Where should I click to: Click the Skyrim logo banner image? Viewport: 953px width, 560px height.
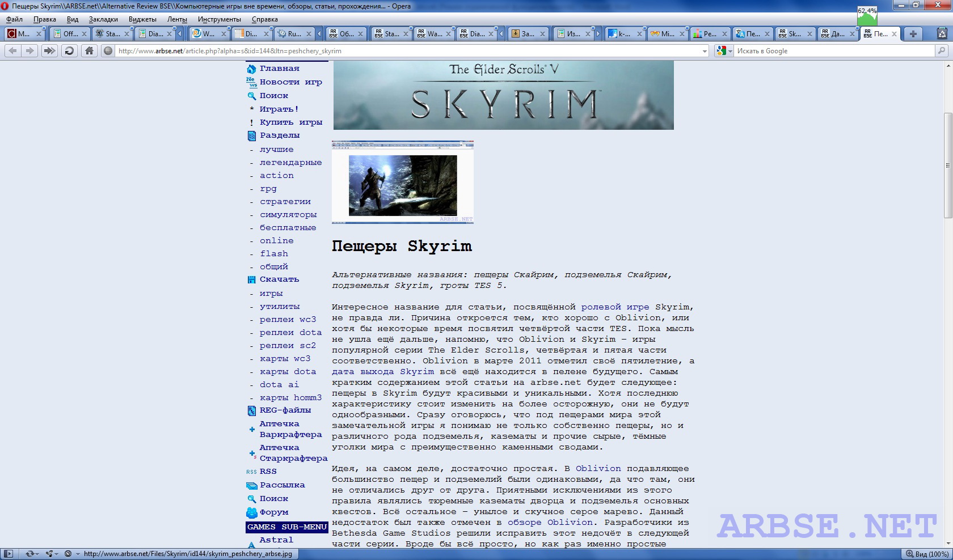click(504, 95)
